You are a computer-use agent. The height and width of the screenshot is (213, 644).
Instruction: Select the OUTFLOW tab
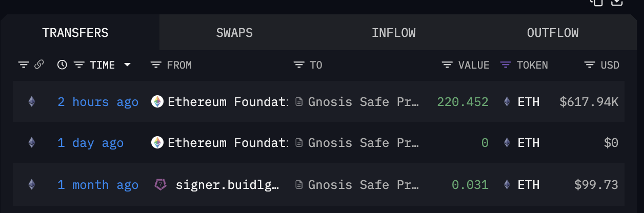(x=553, y=33)
